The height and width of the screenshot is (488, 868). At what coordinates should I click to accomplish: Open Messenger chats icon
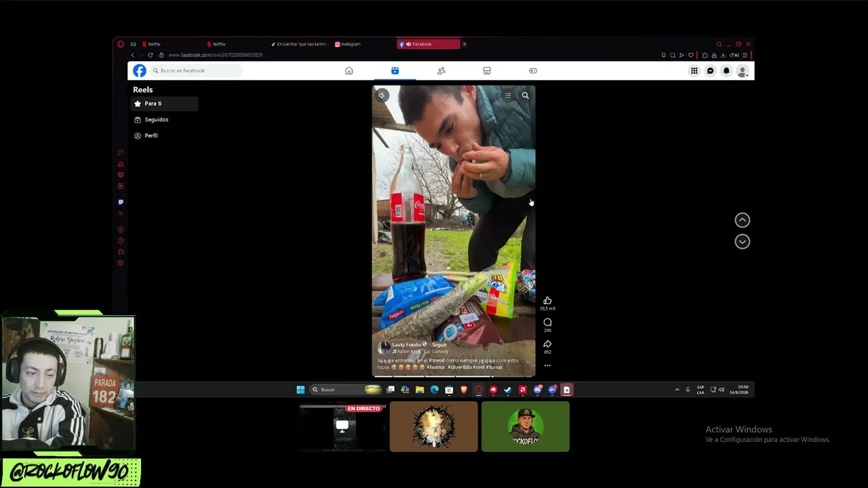click(x=710, y=70)
